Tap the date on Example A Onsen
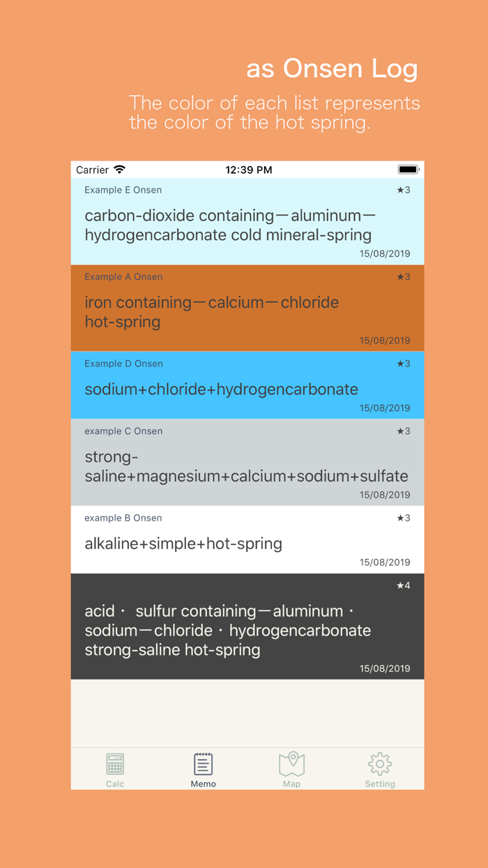Viewport: 488px width, 868px height. click(x=384, y=341)
